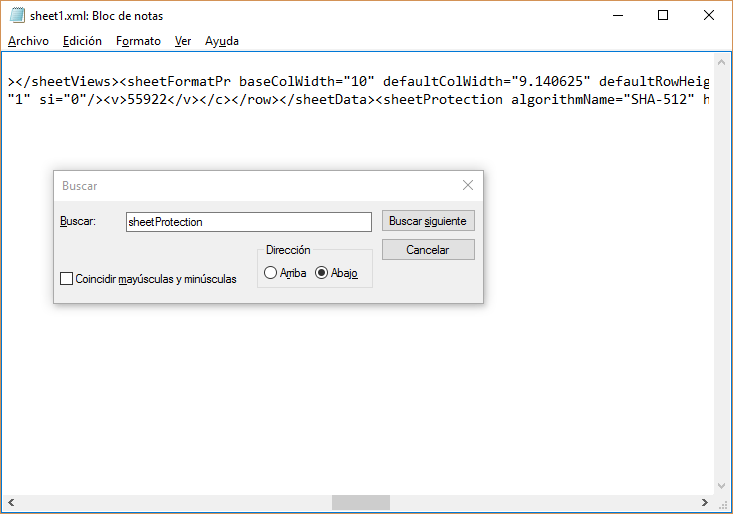Open the Ayuda menu
This screenshot has width=733, height=514.
point(222,41)
